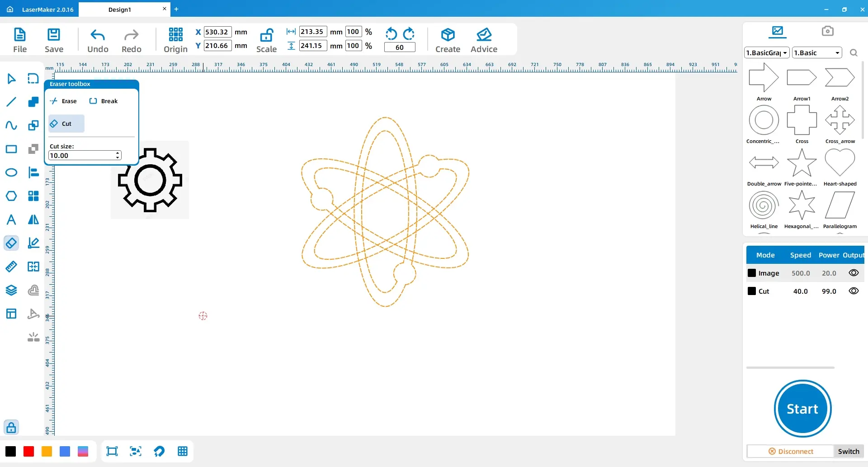Open the Origin position grid

[175, 40]
